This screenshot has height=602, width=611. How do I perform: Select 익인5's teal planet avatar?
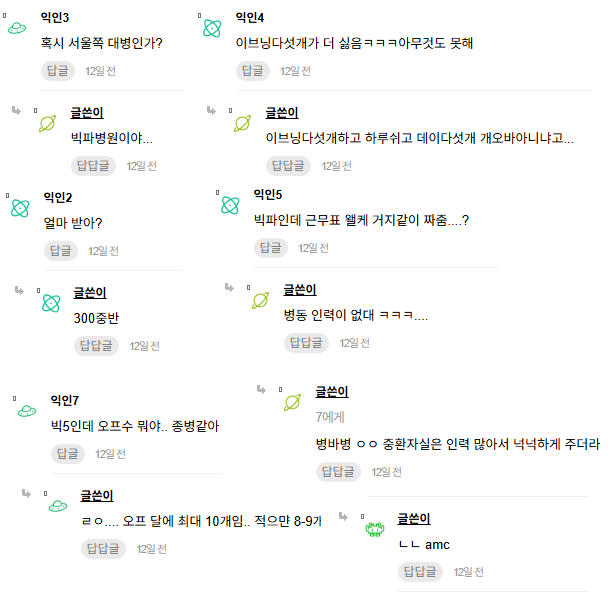tap(230, 204)
